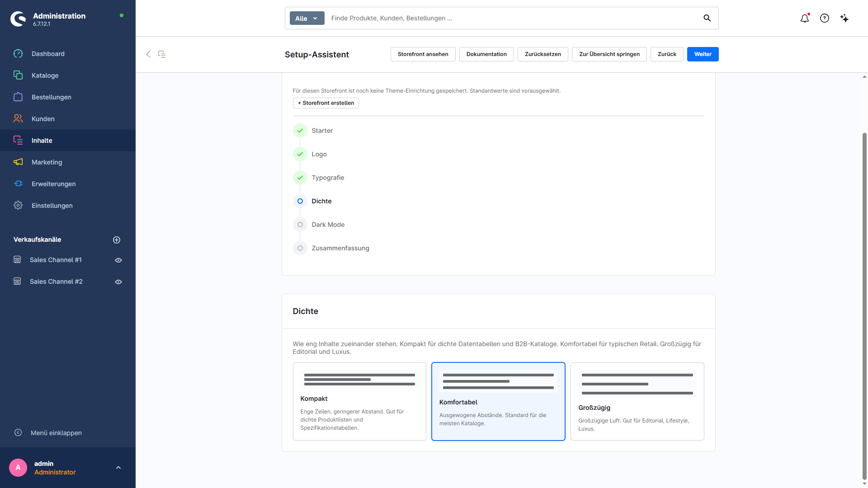
Task: Click the Einstellungen gear icon
Action: coord(18,206)
